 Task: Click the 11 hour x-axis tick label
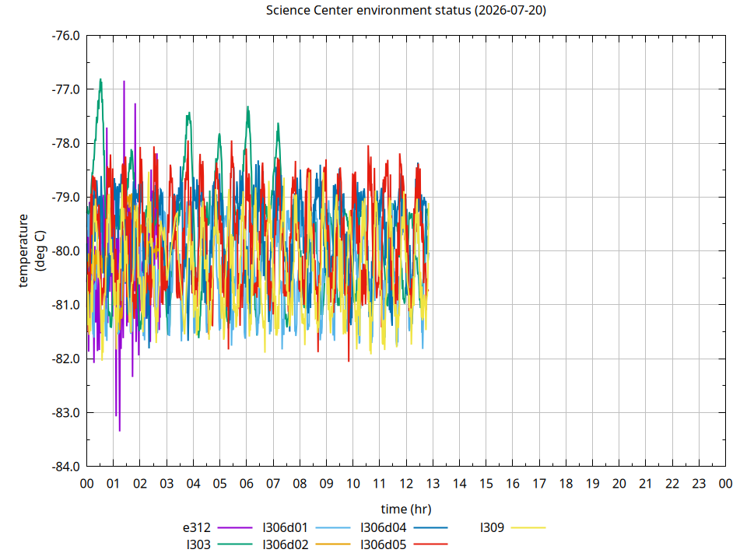click(x=380, y=484)
